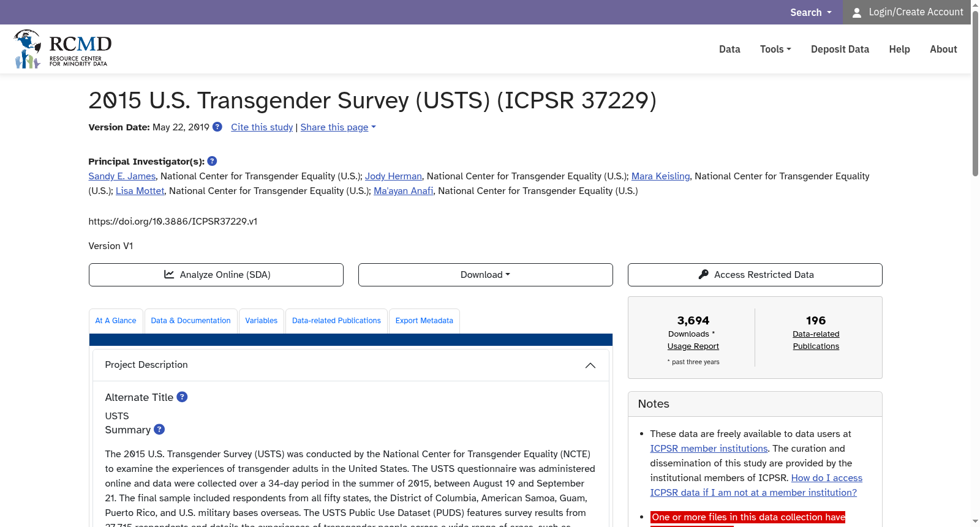
Task: Open Jody Herman investigator link
Action: tap(393, 176)
